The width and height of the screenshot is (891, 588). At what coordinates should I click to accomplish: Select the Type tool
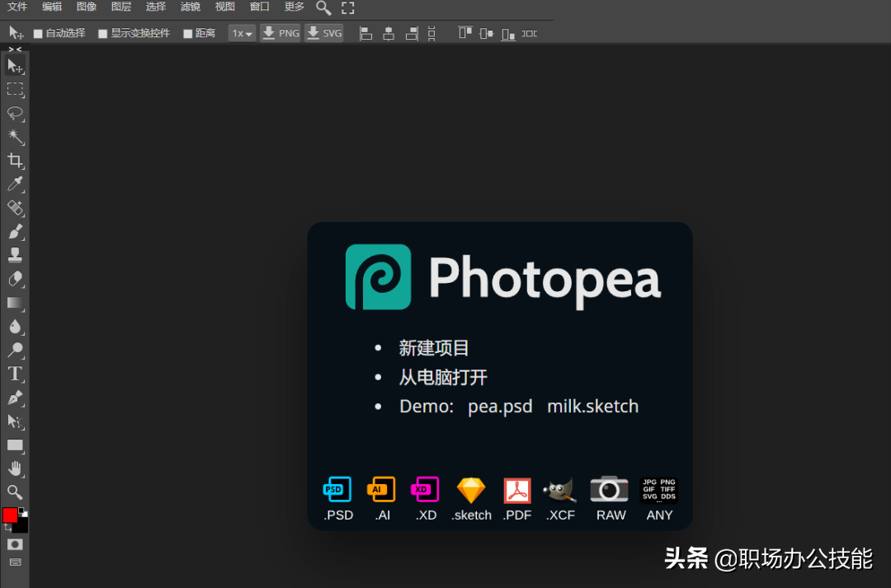point(15,374)
